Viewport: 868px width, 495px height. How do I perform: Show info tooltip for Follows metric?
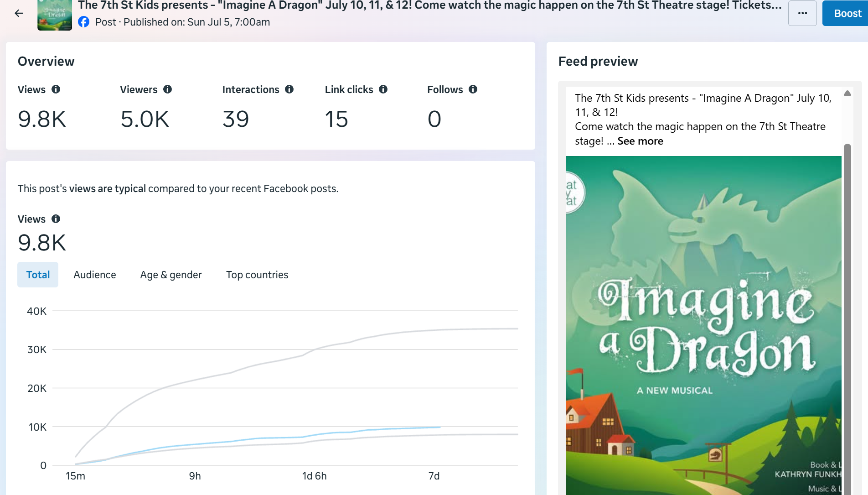(473, 89)
